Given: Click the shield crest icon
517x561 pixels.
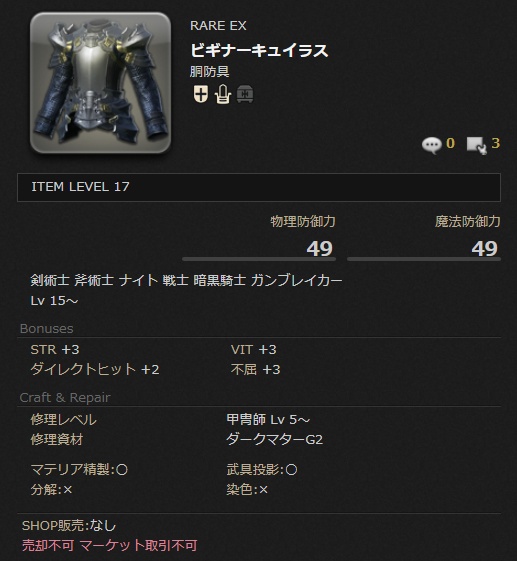Looking at the screenshot, I should (200, 94).
